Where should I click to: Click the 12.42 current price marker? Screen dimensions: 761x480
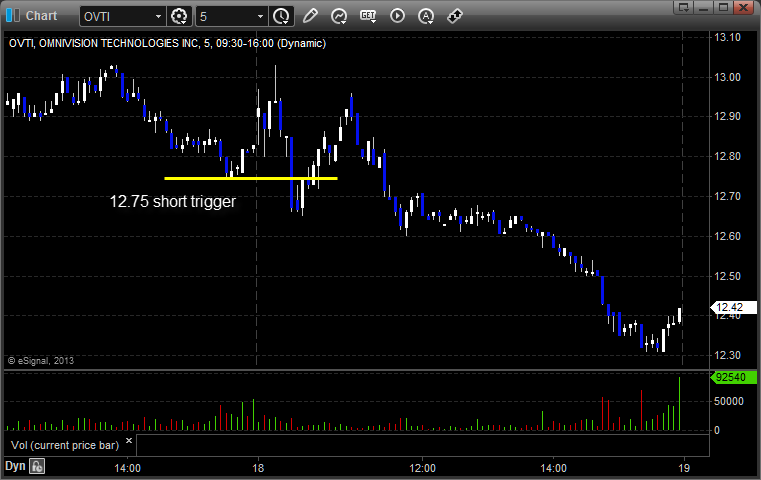coord(733,307)
